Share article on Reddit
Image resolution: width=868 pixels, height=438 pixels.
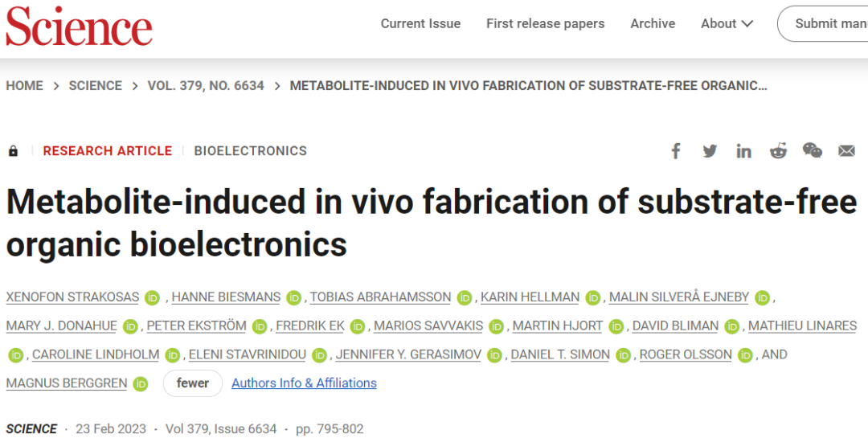pos(778,150)
